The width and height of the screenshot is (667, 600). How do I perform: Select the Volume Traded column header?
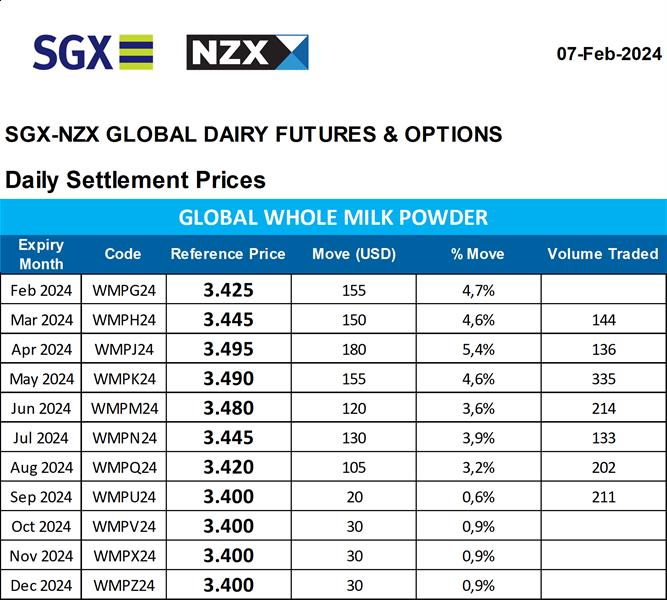coord(603,254)
